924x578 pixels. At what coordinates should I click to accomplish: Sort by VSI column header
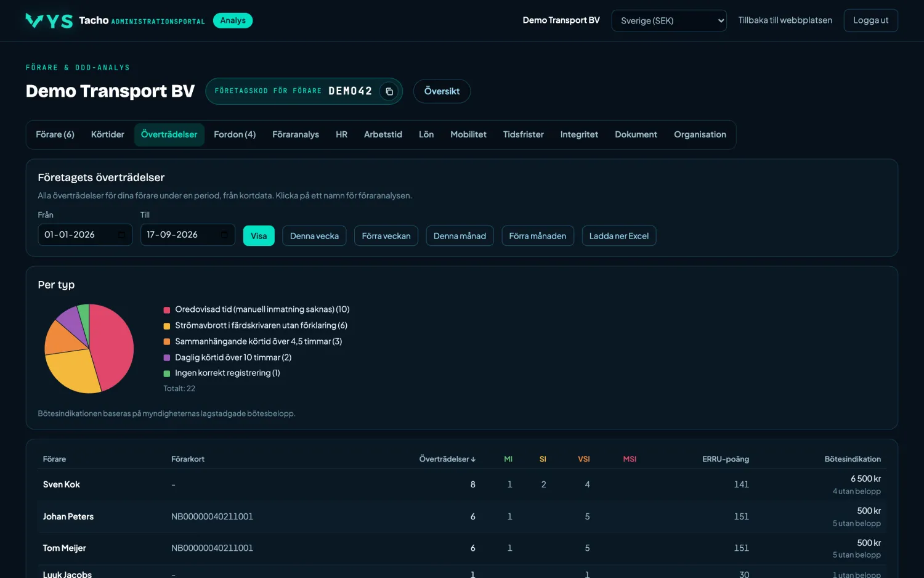584,459
